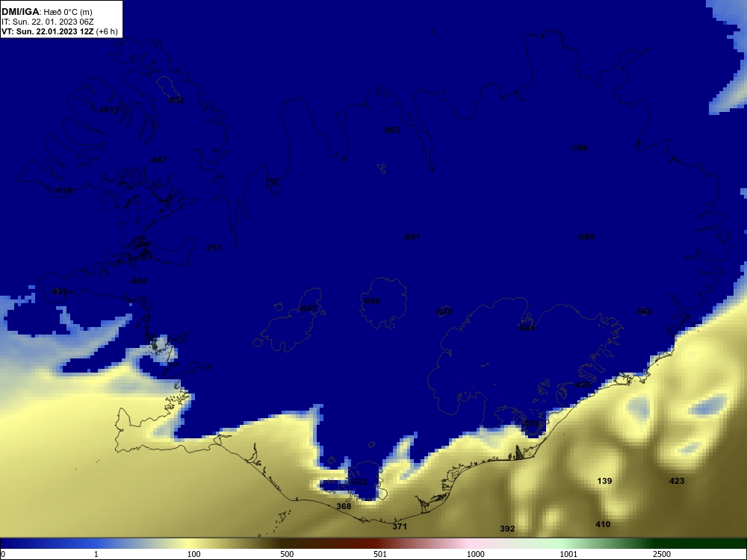
Task: Click the map value '-801'
Action: pyautogui.click(x=412, y=237)
